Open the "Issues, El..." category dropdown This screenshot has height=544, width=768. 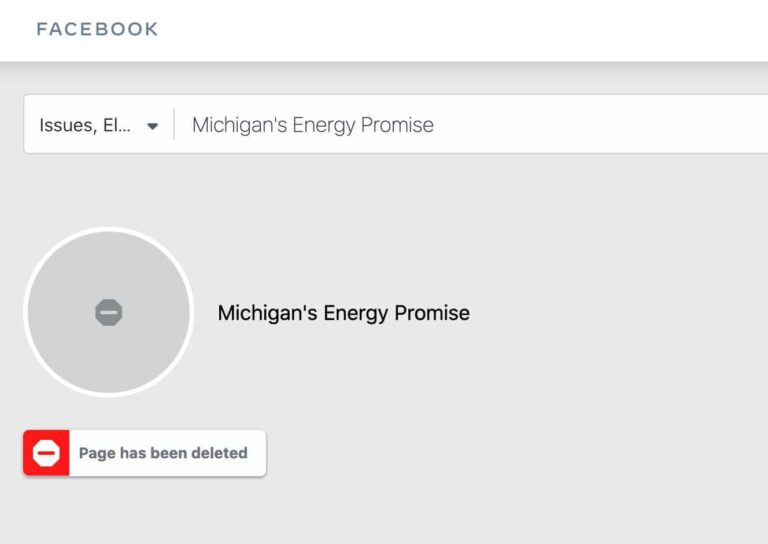pos(98,125)
